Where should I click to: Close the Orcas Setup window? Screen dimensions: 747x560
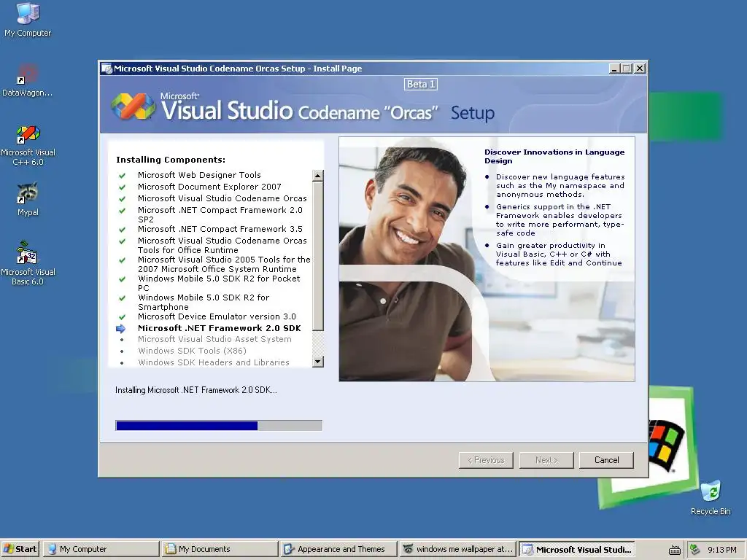point(640,69)
